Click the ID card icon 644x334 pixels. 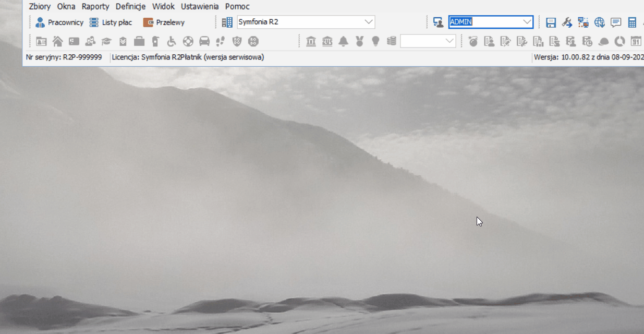(x=41, y=41)
